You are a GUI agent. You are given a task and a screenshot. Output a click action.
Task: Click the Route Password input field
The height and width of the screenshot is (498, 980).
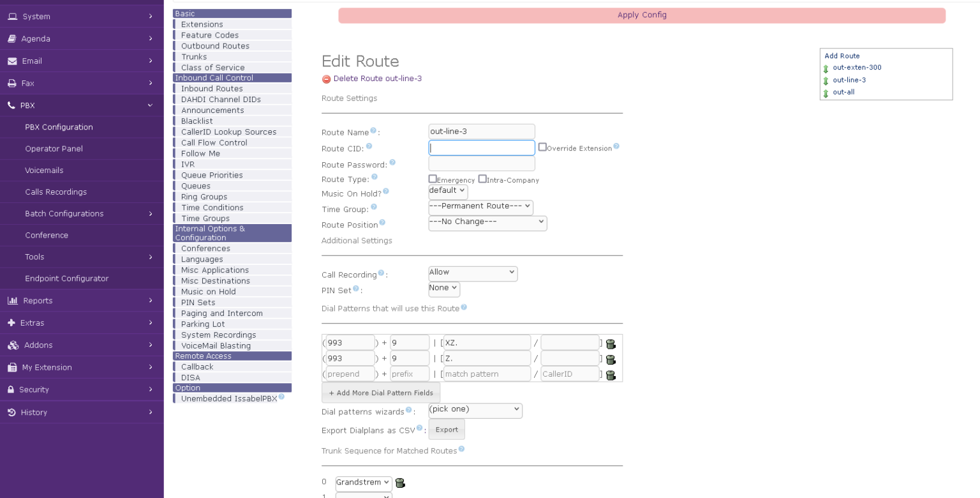click(482, 164)
